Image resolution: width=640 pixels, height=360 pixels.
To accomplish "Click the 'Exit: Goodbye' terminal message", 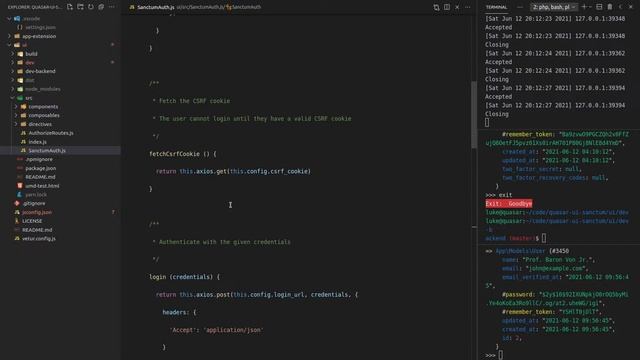I will (x=509, y=203).
